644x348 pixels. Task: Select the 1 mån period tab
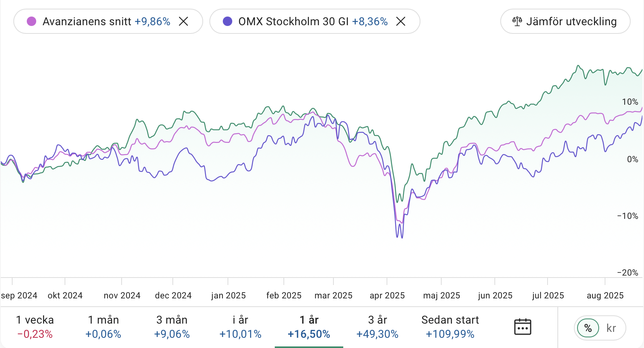click(x=103, y=327)
